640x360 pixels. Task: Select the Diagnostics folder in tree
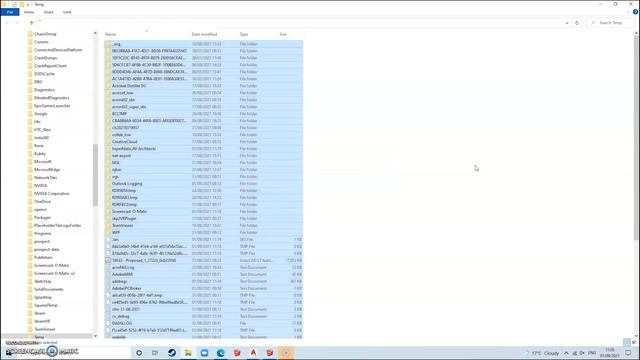coord(44,90)
